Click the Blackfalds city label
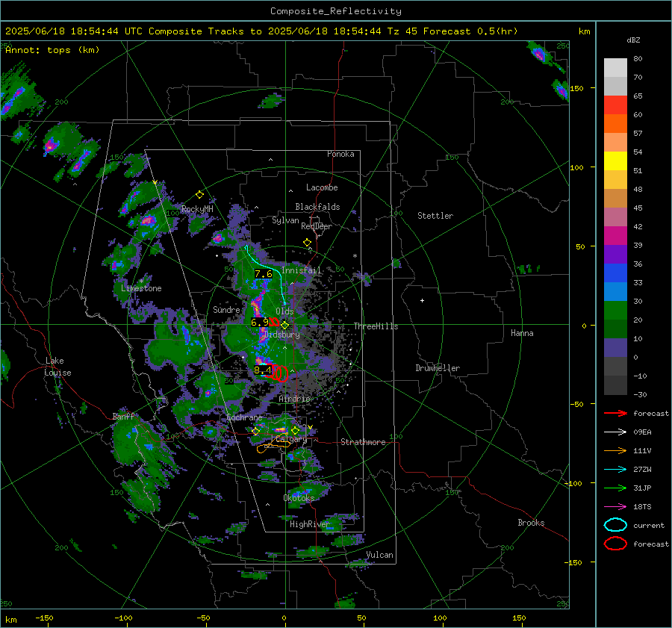The width and height of the screenshot is (672, 628). click(317, 207)
